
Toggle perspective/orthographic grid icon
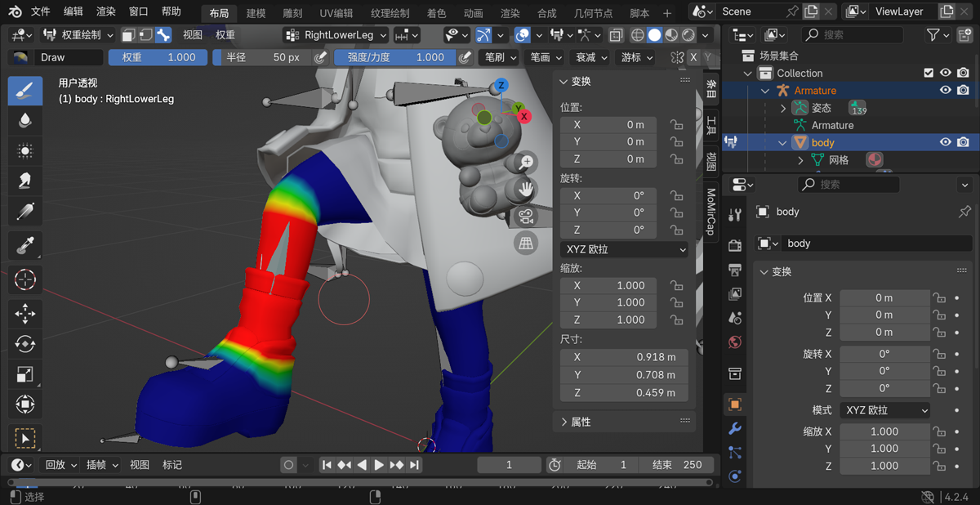click(x=527, y=243)
